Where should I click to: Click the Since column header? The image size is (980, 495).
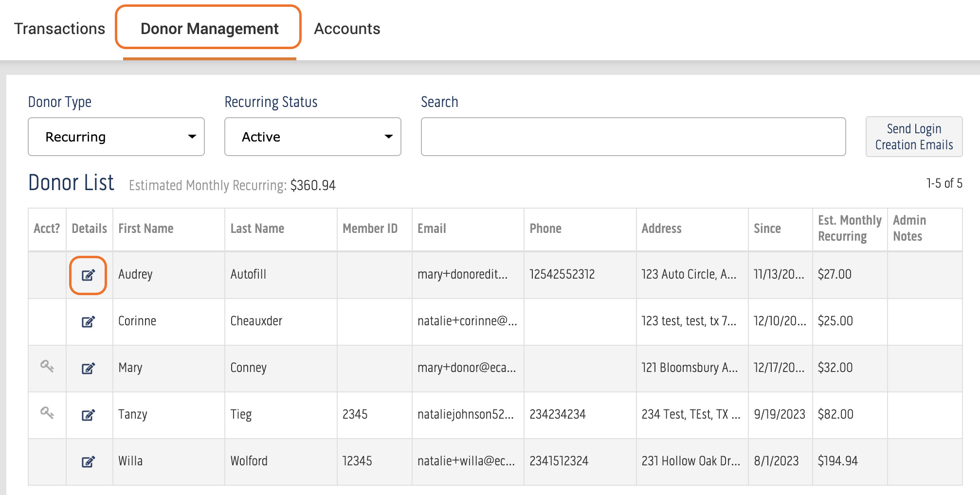click(767, 229)
